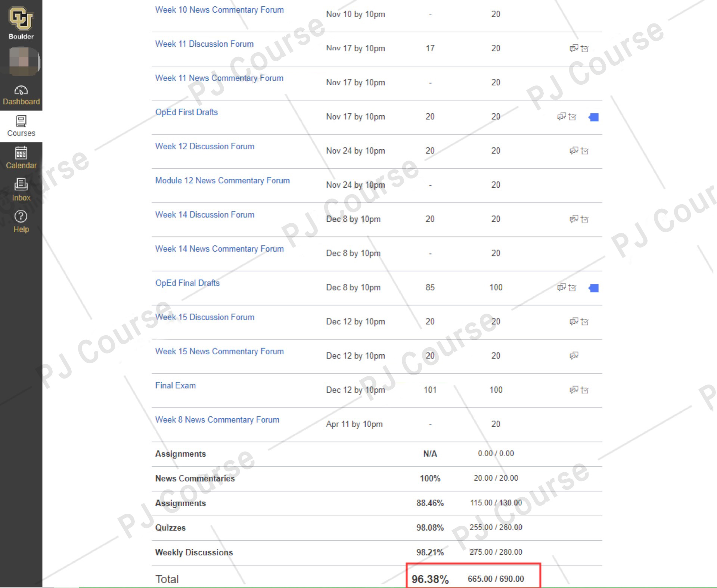View comments icon for Final Exam
This screenshot has width=717, height=588.
(x=574, y=390)
